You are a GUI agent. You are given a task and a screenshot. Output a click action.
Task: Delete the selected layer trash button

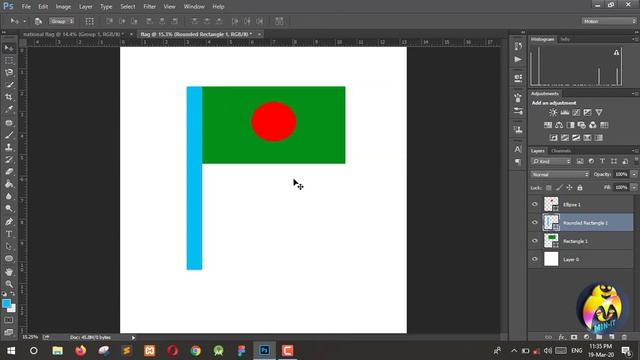click(624, 337)
